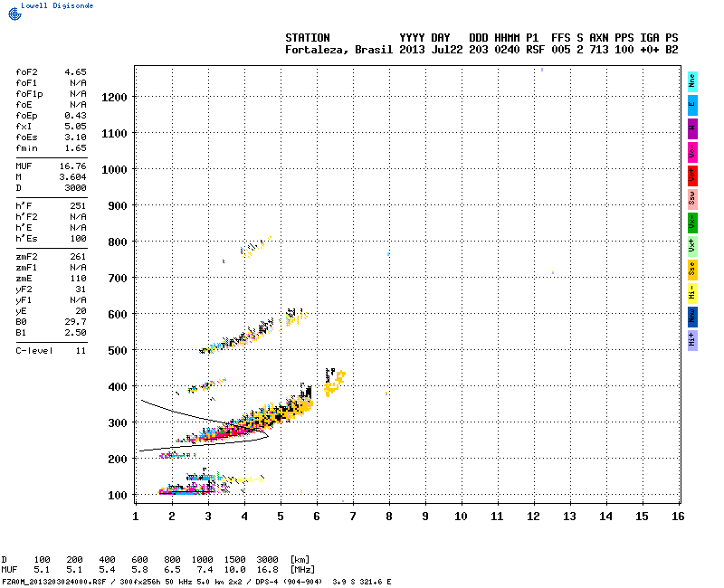Pick the magenta Vo- legend swatch

point(692,152)
